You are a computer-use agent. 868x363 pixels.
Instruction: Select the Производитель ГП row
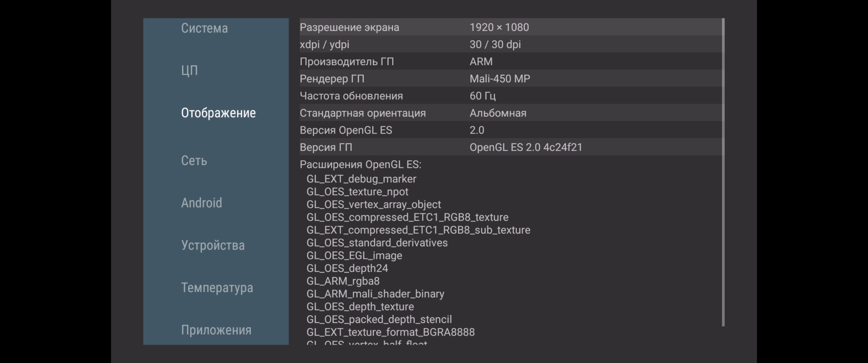[511, 62]
